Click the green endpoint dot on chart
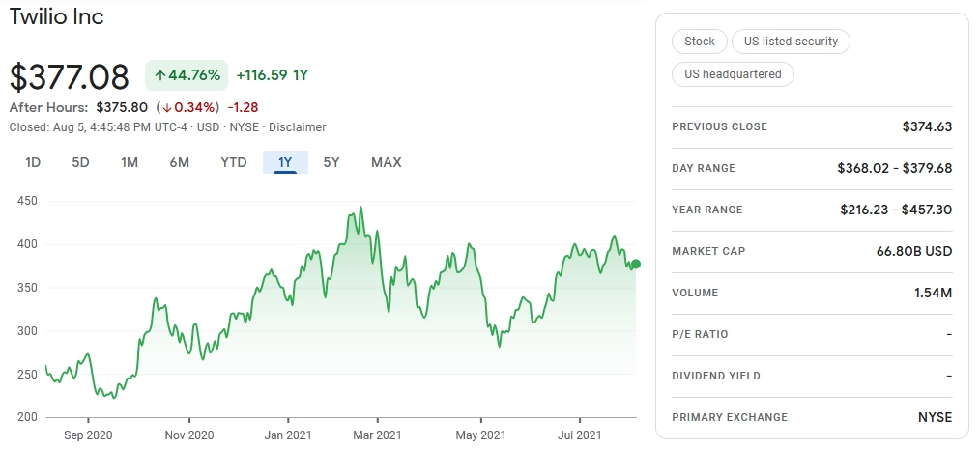 coord(636,265)
